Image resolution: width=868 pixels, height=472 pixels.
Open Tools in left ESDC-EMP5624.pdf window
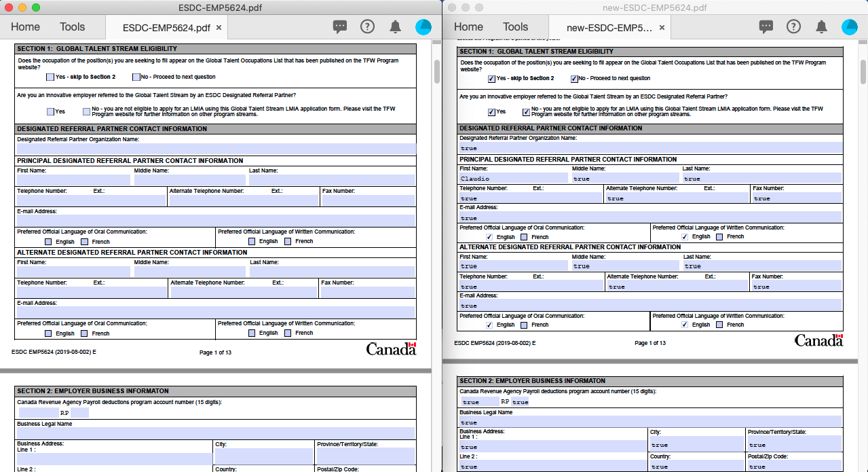click(x=72, y=27)
